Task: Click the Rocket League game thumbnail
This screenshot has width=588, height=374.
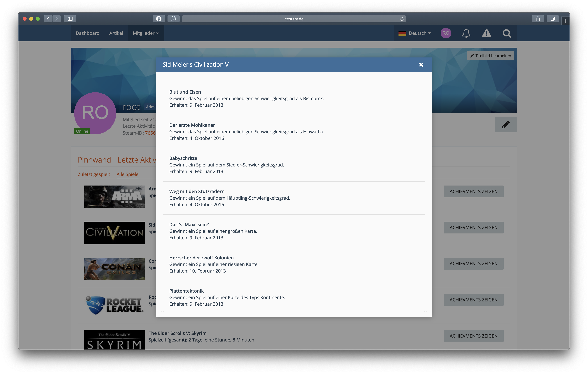Action: pos(114,305)
